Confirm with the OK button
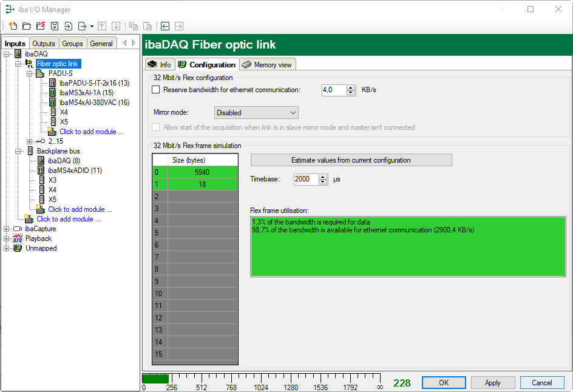This screenshot has width=573, height=392. (444, 383)
